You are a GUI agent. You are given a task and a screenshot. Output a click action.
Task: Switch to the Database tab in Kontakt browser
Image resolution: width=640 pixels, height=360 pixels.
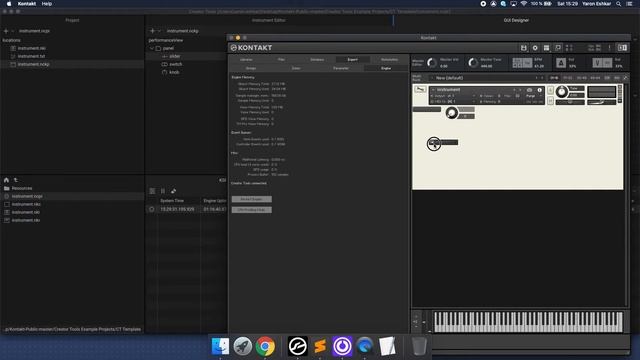pyautogui.click(x=317, y=60)
